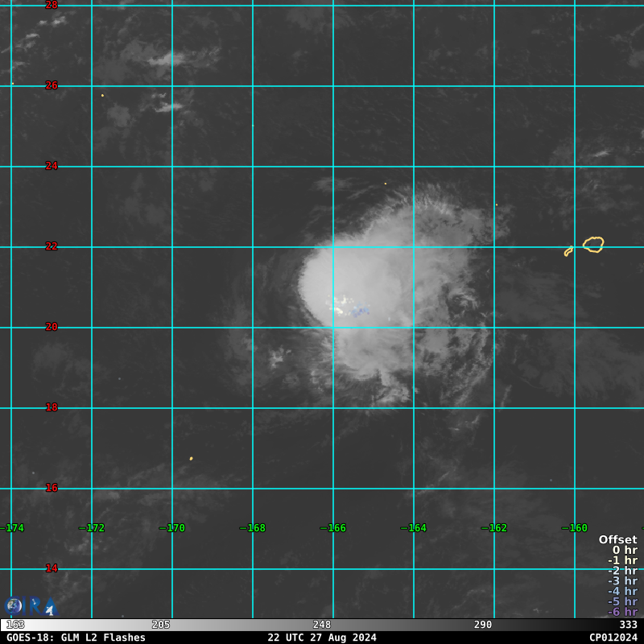644x644 pixels.
Task: Click the latitude label 24
Action: (52, 166)
